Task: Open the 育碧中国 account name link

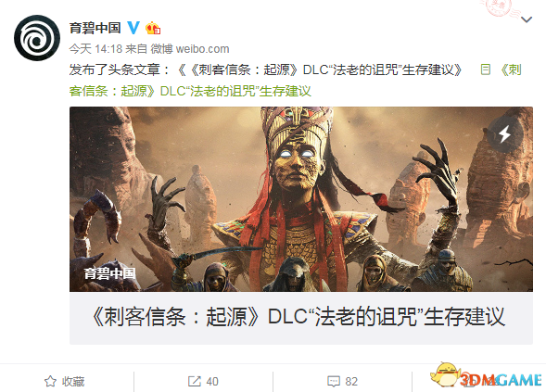Action: 95,28
